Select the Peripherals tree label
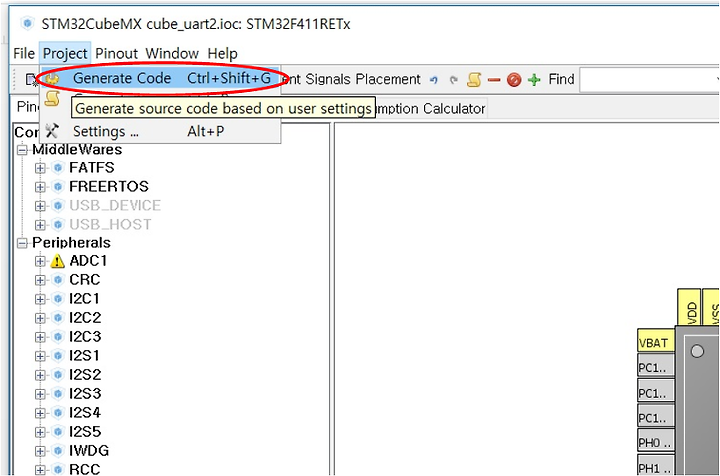This screenshot has width=720, height=476. point(71,243)
